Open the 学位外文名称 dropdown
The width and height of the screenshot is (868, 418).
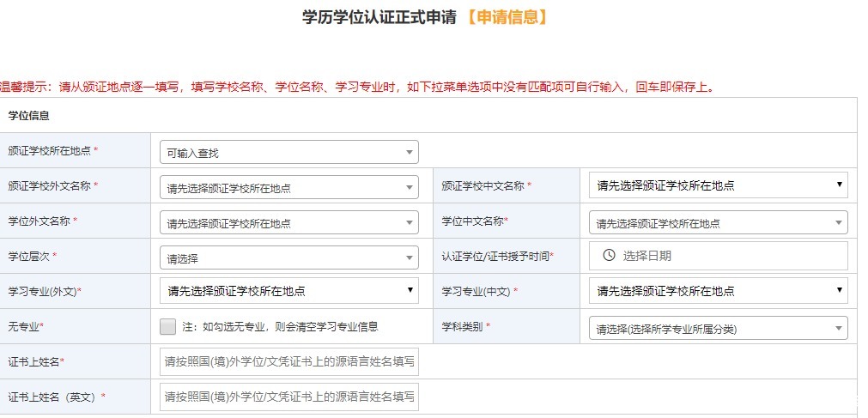click(289, 223)
